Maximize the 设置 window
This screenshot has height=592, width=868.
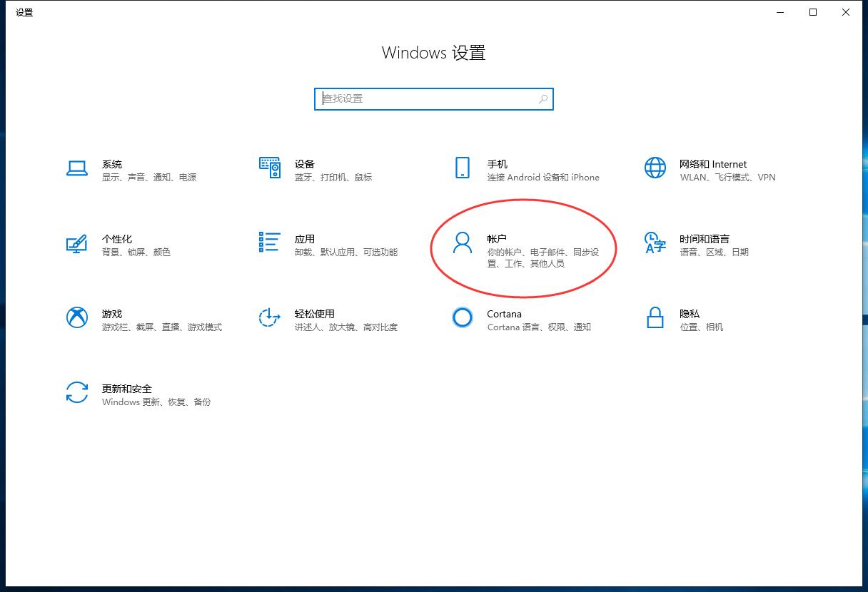(813, 12)
